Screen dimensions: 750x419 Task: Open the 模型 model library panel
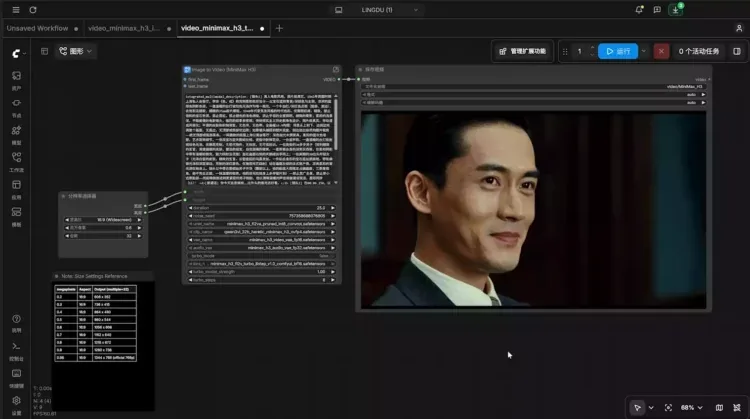(16, 135)
